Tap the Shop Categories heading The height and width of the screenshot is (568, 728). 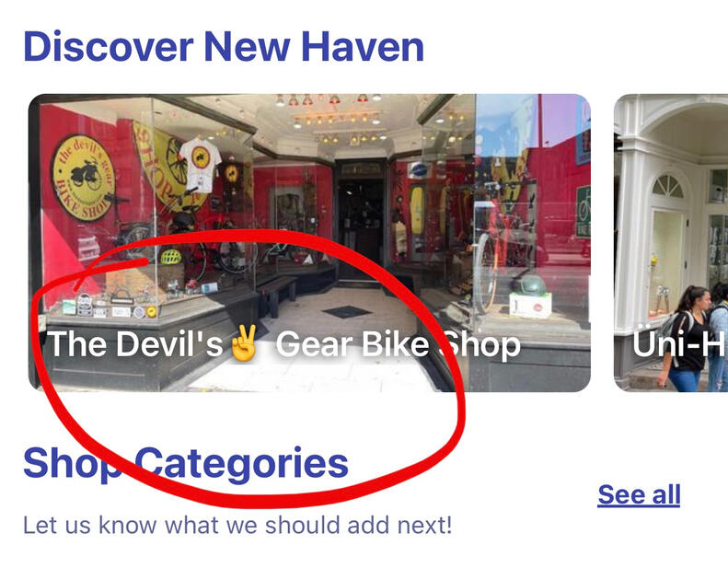(x=186, y=462)
